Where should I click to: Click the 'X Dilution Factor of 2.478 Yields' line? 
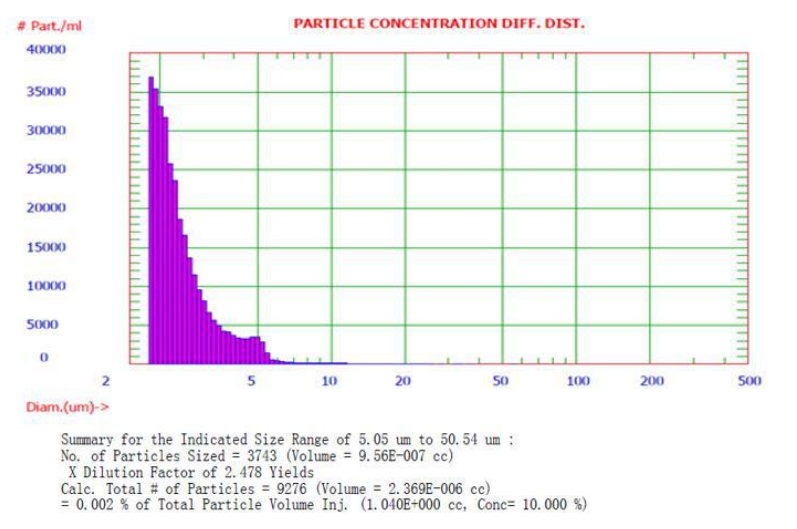191,472
